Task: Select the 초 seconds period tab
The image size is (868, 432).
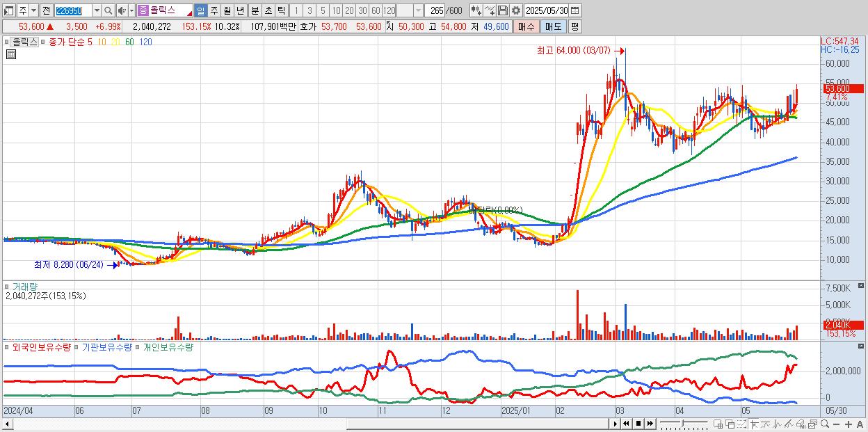Action: (268, 10)
